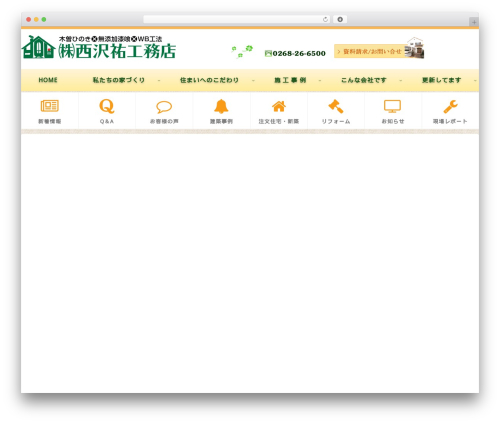Go to the HOME menu item
Screen dimensions: 500x423
click(x=48, y=80)
